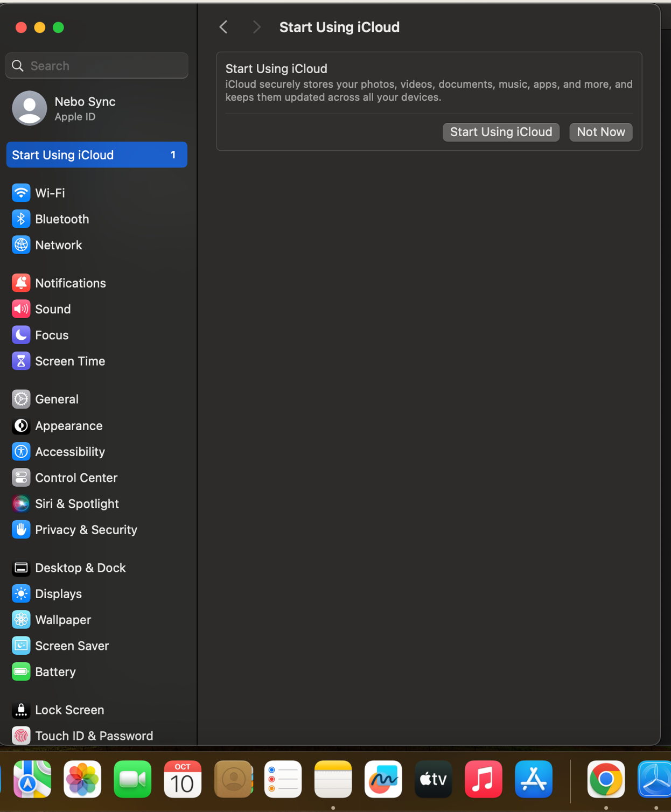Viewport: 671px width, 812px height.
Task: Dismiss with the Not Now button
Action: [601, 132]
